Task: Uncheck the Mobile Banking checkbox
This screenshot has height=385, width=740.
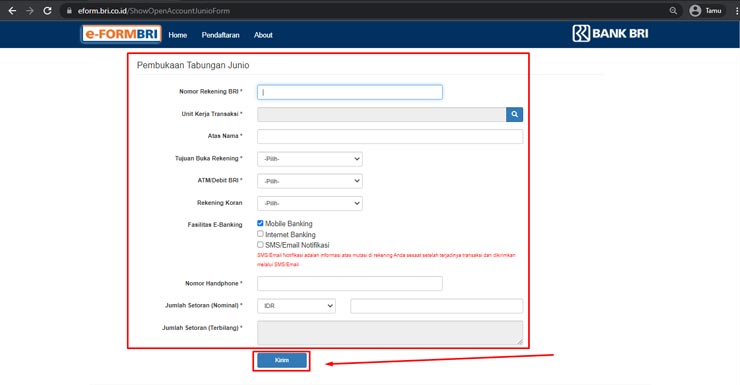Action: coord(260,223)
